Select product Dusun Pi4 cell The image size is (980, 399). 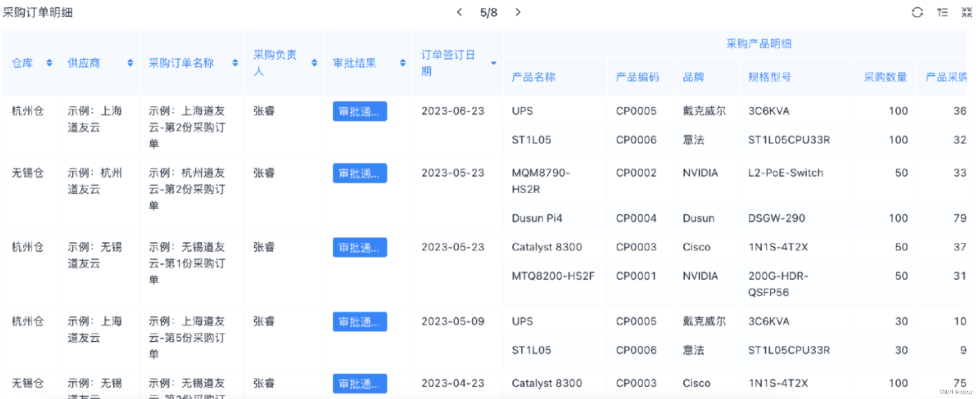click(537, 218)
